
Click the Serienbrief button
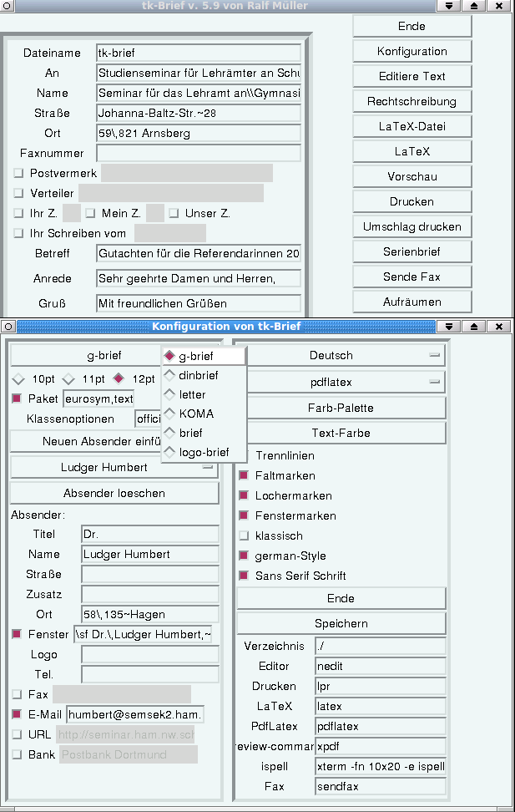click(412, 251)
